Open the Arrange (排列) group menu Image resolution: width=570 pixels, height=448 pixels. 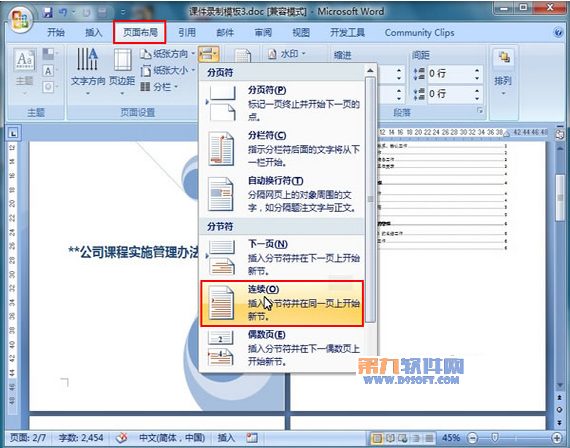pyautogui.click(x=503, y=73)
